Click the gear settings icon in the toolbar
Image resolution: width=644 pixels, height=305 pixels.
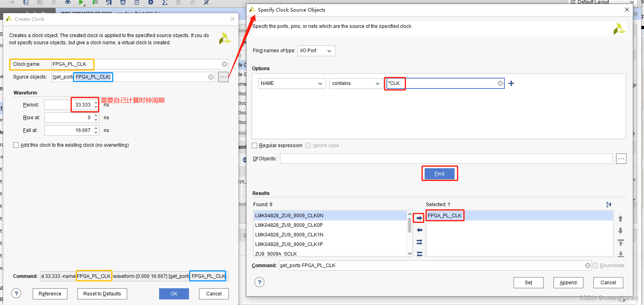pyautogui.click(x=151, y=2)
